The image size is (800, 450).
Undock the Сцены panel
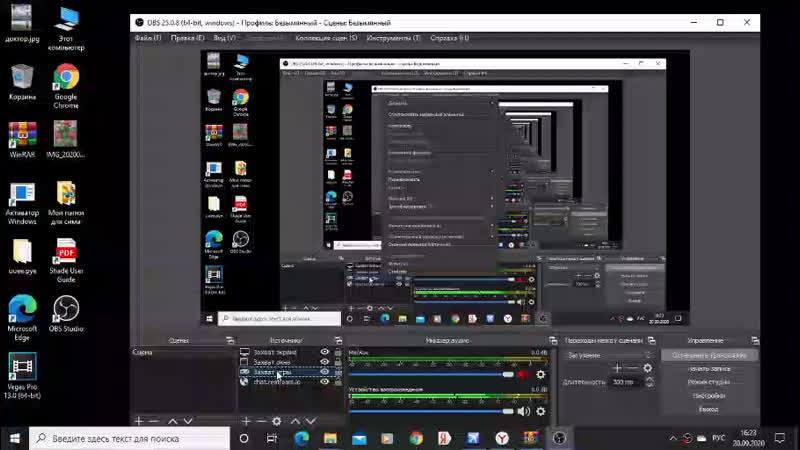(230, 340)
